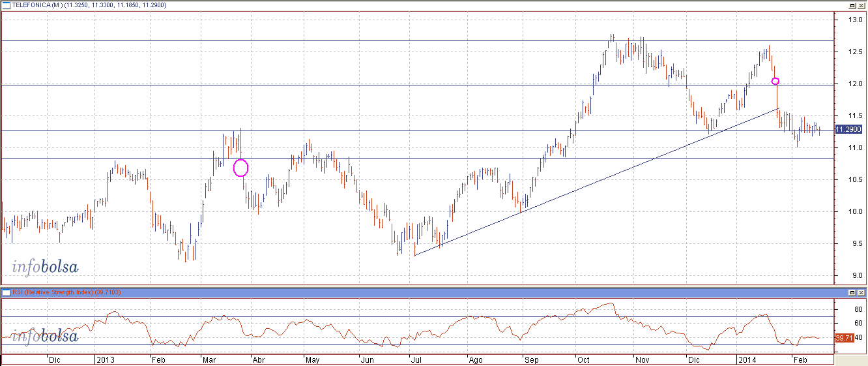Viewport: 868px width, 366px height.
Task: Select the RSI overbought line at 70
Action: point(417,317)
